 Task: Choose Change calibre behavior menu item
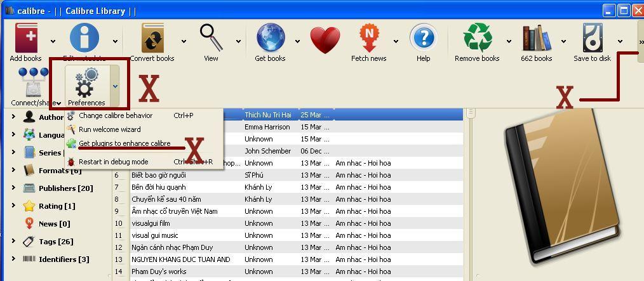pyautogui.click(x=144, y=115)
